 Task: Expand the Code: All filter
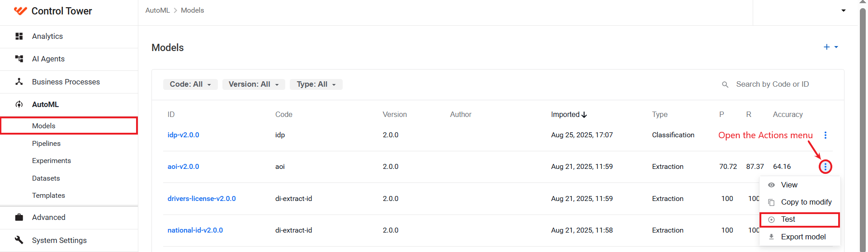coord(190,84)
